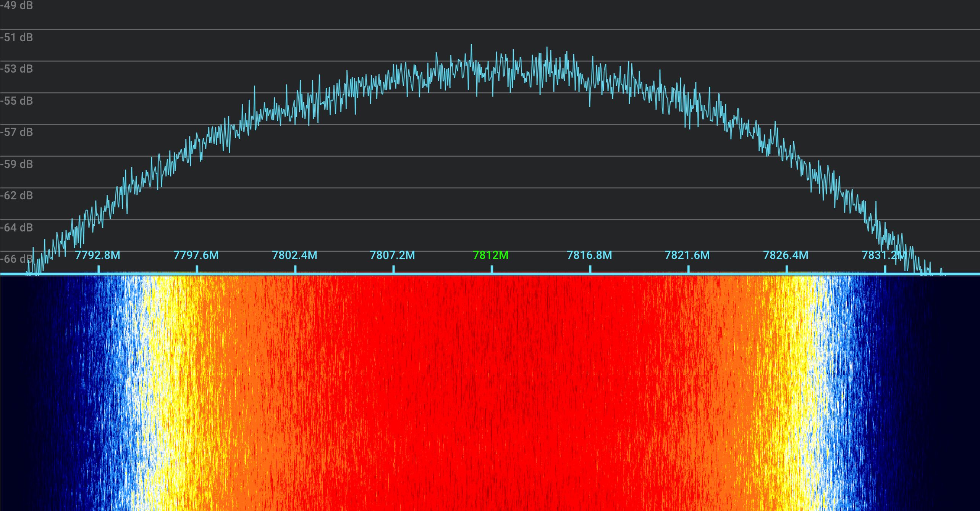The height and width of the screenshot is (511, 980).
Task: Select the -53 dB scale label
Action: [16, 69]
